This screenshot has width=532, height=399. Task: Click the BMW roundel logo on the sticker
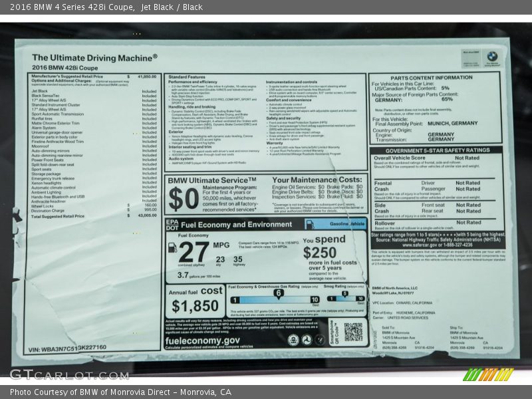click(x=492, y=57)
